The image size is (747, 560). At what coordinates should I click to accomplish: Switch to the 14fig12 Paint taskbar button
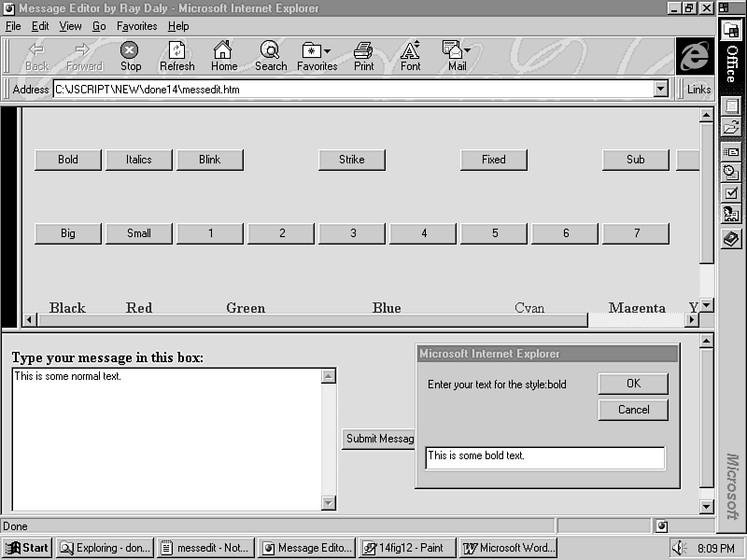point(408,548)
